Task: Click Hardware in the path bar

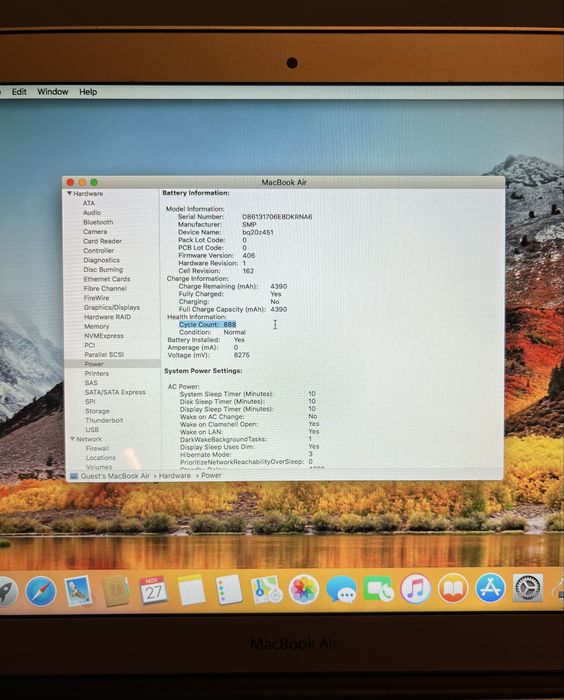Action: click(175, 475)
